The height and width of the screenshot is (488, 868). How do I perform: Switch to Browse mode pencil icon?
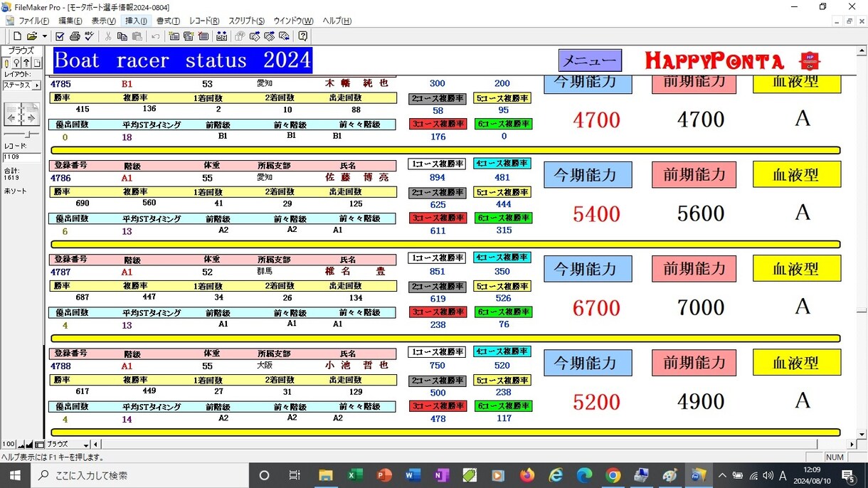click(7, 63)
